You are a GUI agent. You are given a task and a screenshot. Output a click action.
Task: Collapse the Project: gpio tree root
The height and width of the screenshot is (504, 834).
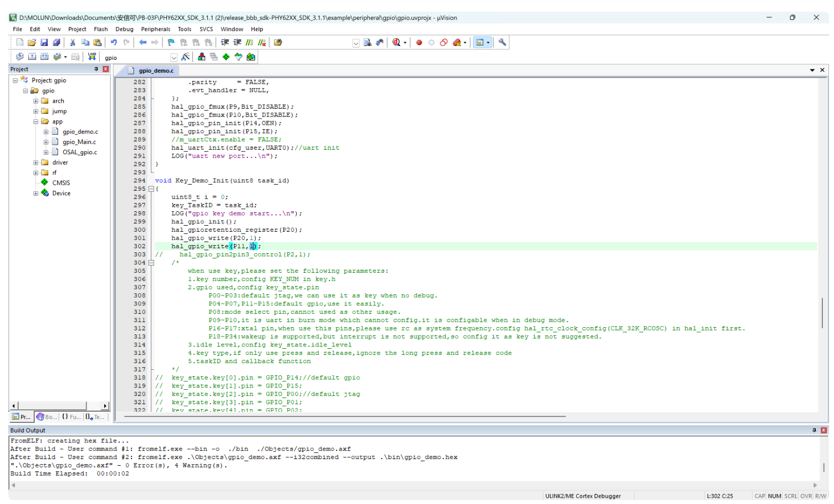pos(15,80)
